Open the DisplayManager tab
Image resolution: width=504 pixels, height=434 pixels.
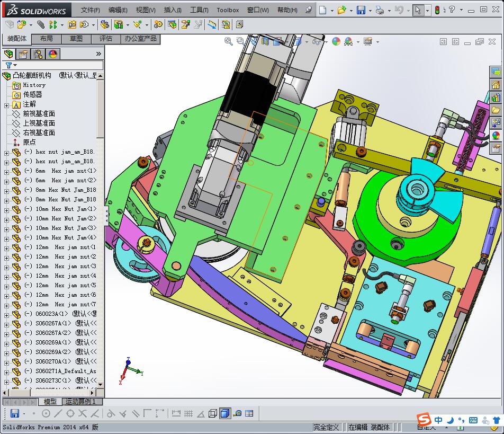pyautogui.click(x=53, y=54)
